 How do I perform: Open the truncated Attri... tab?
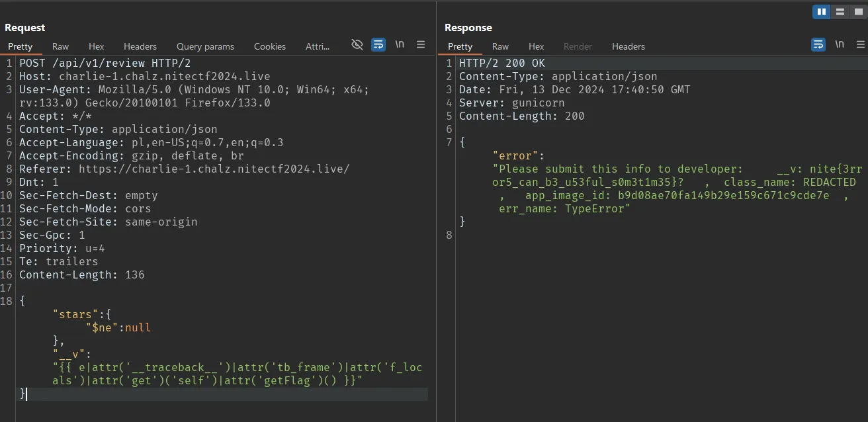coord(318,46)
